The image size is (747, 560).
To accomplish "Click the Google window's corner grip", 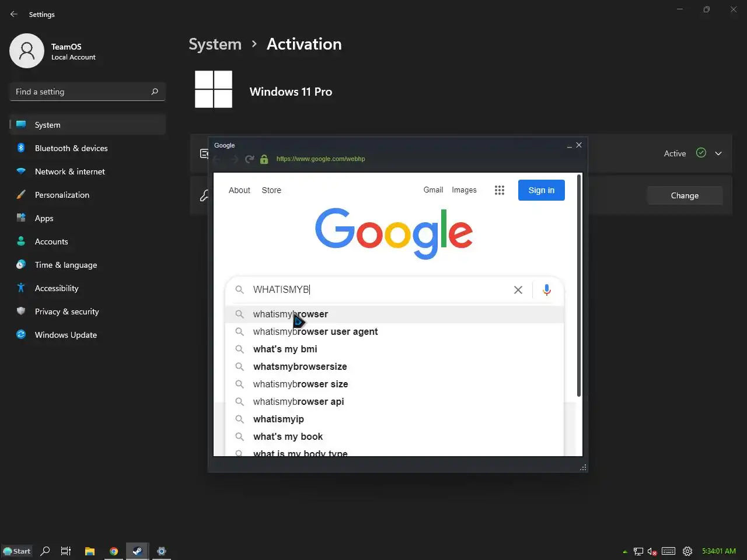I will [x=583, y=467].
